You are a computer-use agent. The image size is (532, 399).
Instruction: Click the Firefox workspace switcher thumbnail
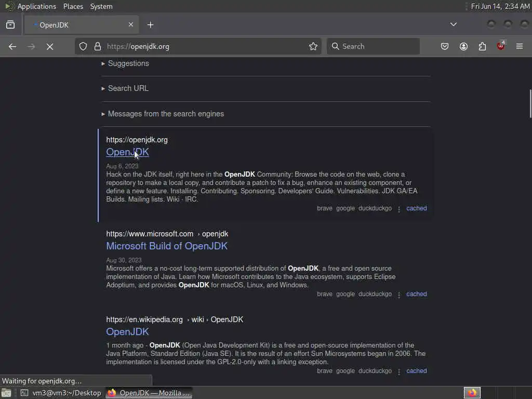point(472,393)
